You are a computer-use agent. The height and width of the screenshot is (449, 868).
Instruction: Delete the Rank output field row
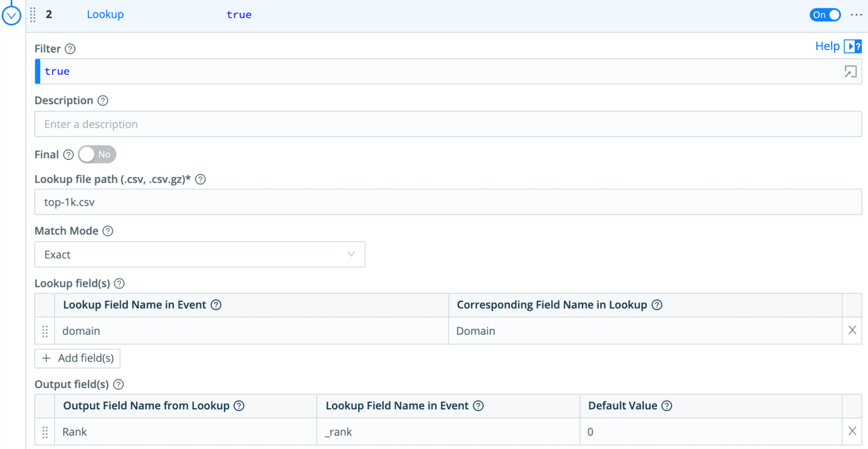click(x=852, y=431)
